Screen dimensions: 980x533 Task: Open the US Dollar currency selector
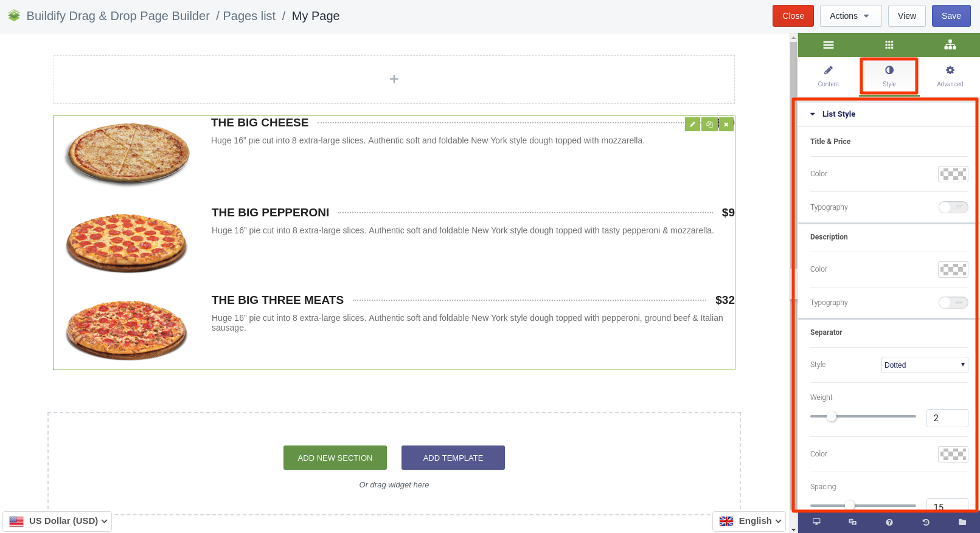(57, 521)
